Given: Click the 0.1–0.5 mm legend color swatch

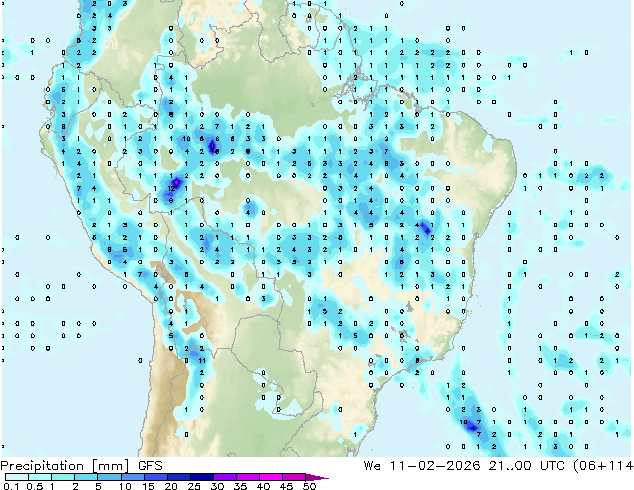Looking at the screenshot, I should pyautogui.click(x=17, y=477).
